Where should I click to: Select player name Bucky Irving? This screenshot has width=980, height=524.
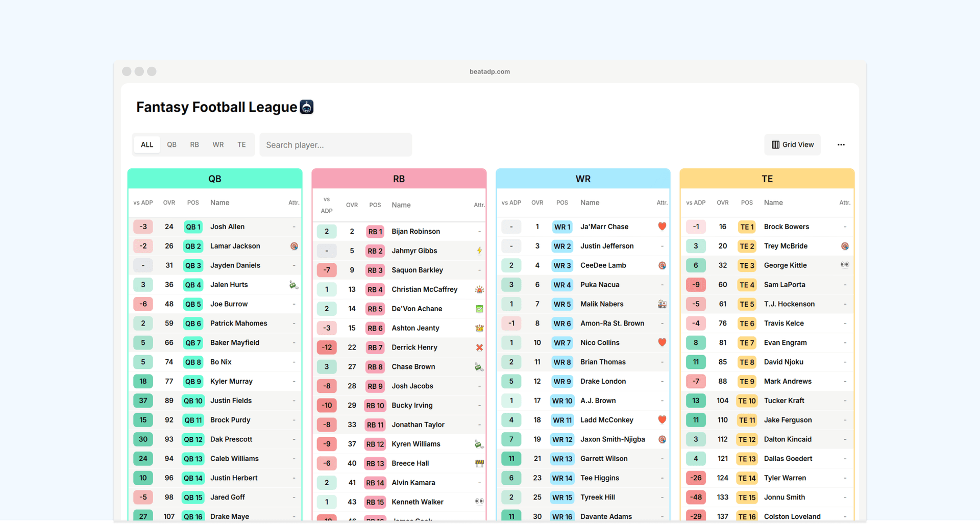[412, 405]
